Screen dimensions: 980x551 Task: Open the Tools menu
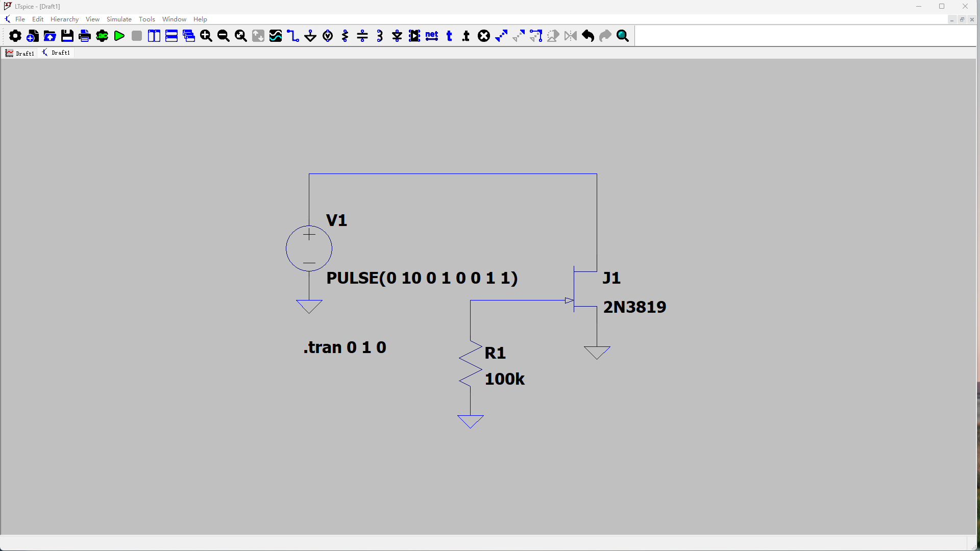pos(146,19)
